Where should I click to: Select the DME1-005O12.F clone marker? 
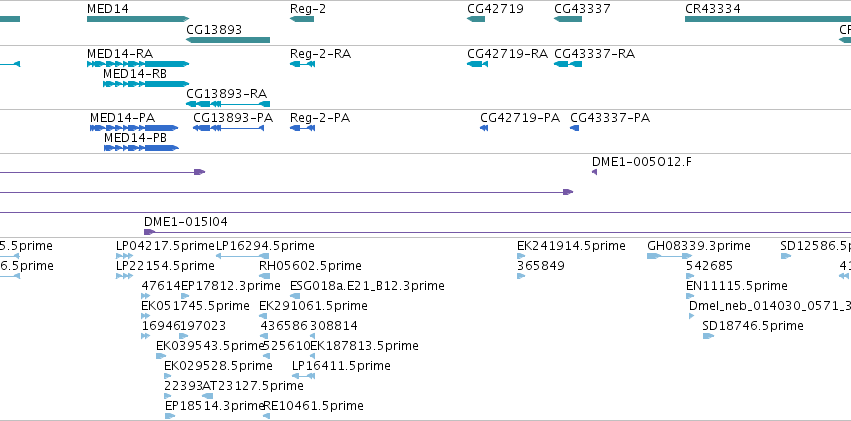pyautogui.click(x=594, y=172)
